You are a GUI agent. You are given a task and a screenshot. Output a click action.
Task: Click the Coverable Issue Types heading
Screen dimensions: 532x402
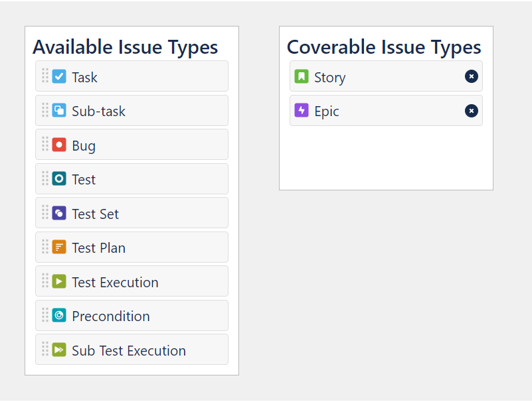click(384, 47)
